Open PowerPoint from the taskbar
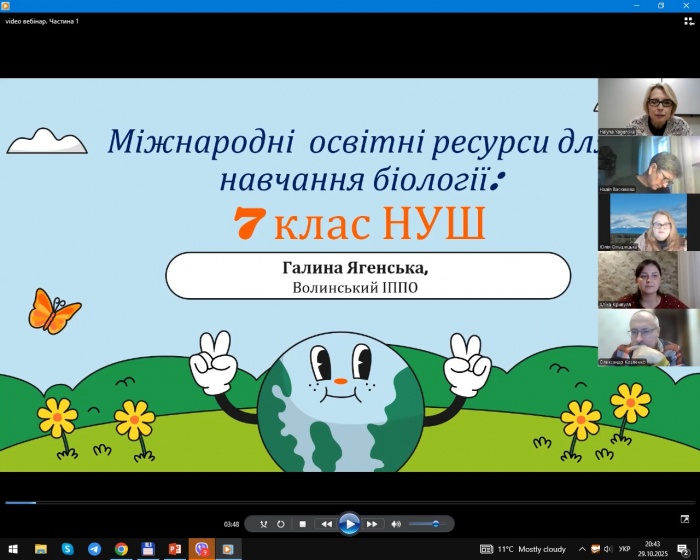This screenshot has height=560, width=700. coord(174,549)
